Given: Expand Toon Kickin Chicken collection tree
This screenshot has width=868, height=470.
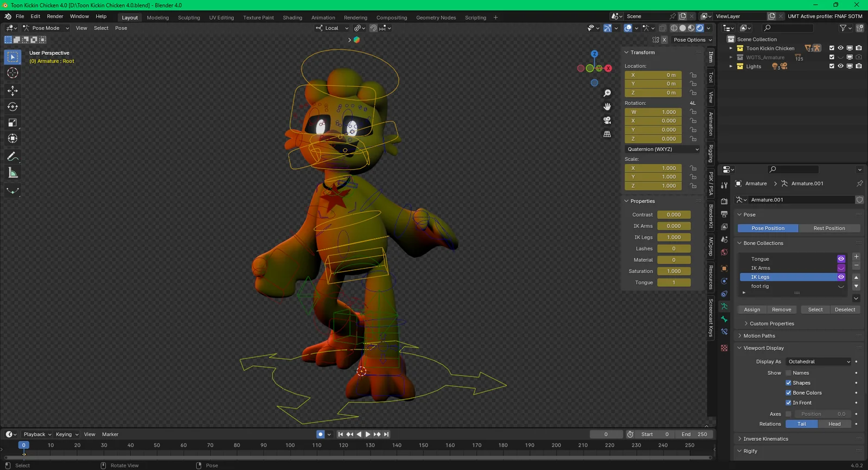Looking at the screenshot, I should pos(731,48).
